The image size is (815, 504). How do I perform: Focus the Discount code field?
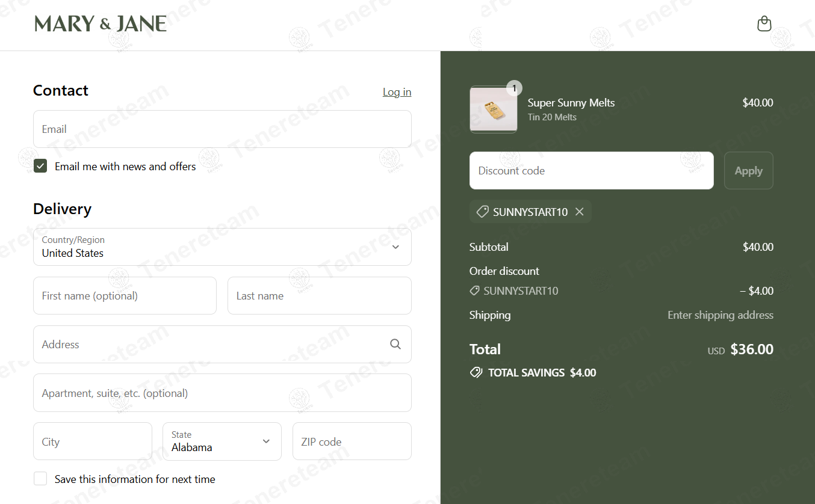coord(592,171)
